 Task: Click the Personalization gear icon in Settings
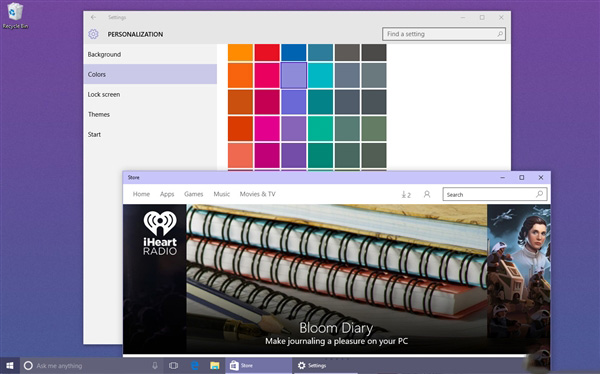(93, 34)
